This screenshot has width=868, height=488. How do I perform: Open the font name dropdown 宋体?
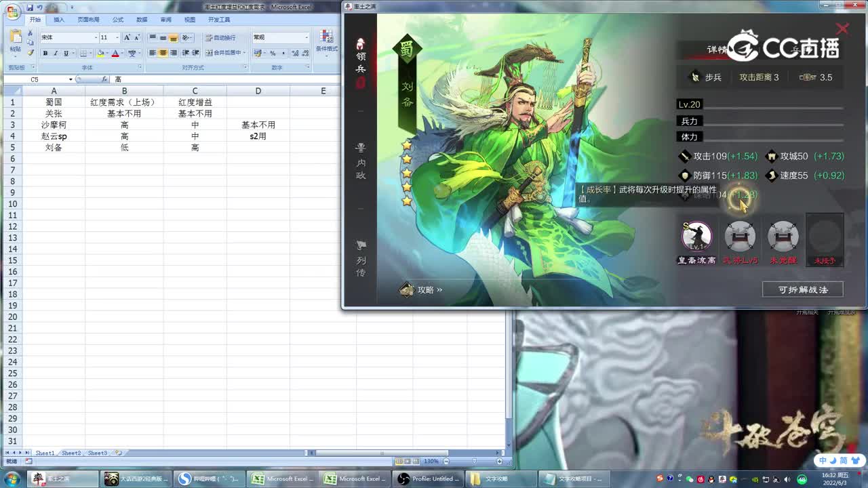coord(95,37)
